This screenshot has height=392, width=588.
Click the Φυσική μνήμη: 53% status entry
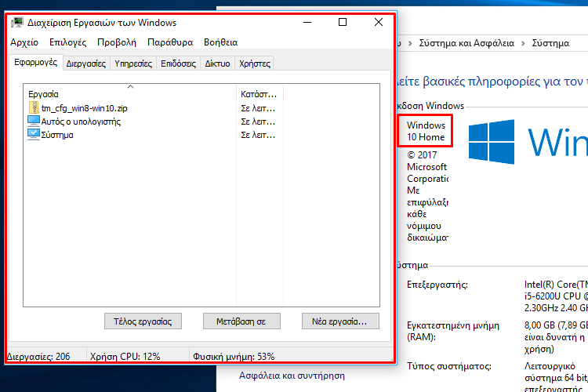[x=234, y=357]
